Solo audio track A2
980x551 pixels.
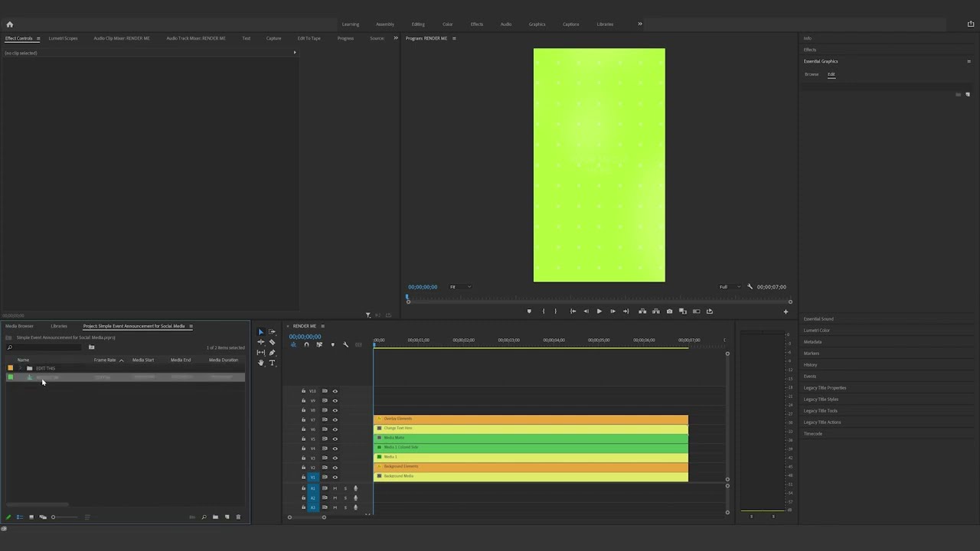(345, 498)
